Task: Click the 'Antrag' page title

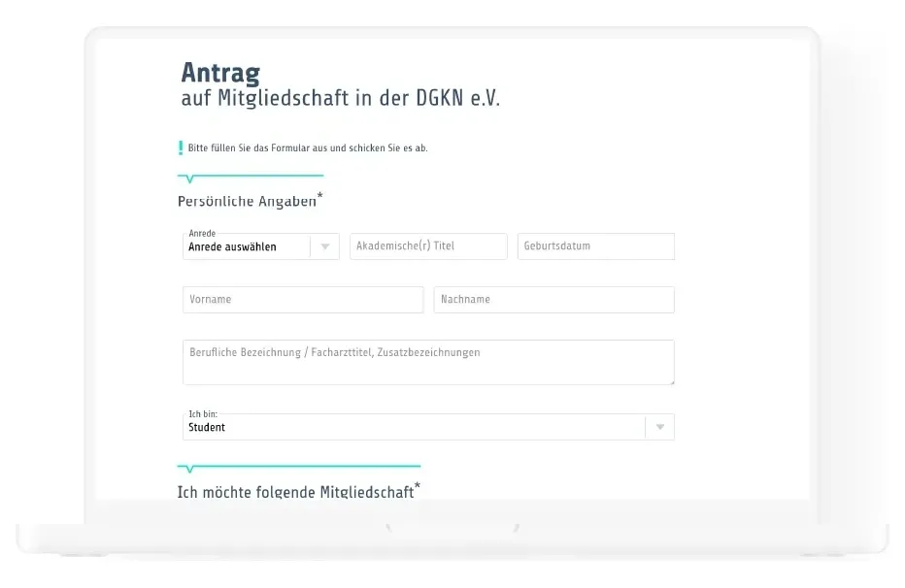Action: pos(220,73)
